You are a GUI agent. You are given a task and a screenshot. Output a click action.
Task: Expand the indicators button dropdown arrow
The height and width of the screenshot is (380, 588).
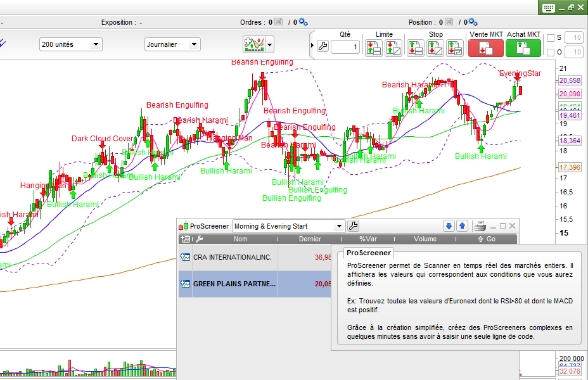270,44
